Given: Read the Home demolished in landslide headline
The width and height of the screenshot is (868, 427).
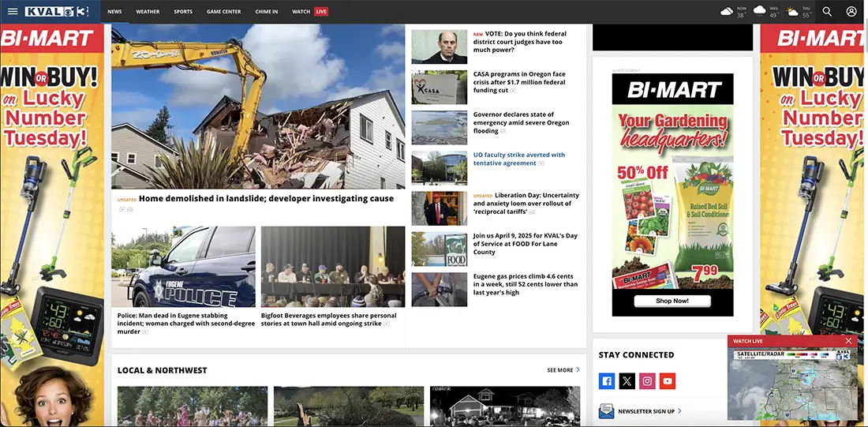Looking at the screenshot, I should point(266,198).
